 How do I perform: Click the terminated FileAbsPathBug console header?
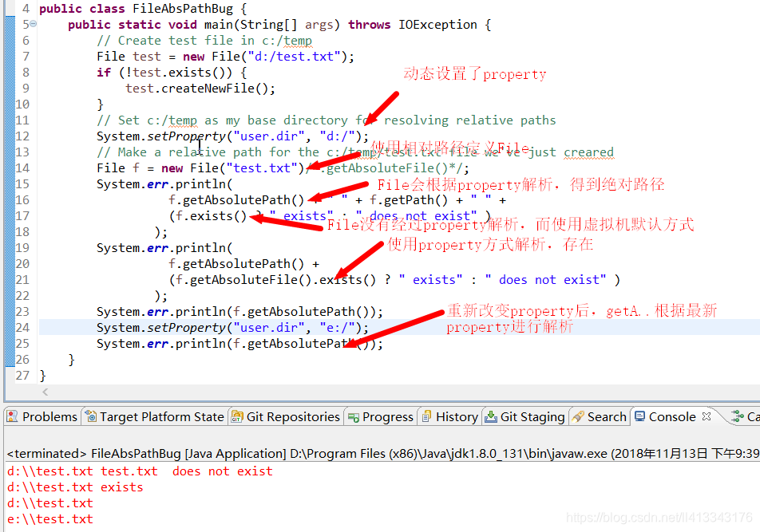pyautogui.click(x=383, y=454)
